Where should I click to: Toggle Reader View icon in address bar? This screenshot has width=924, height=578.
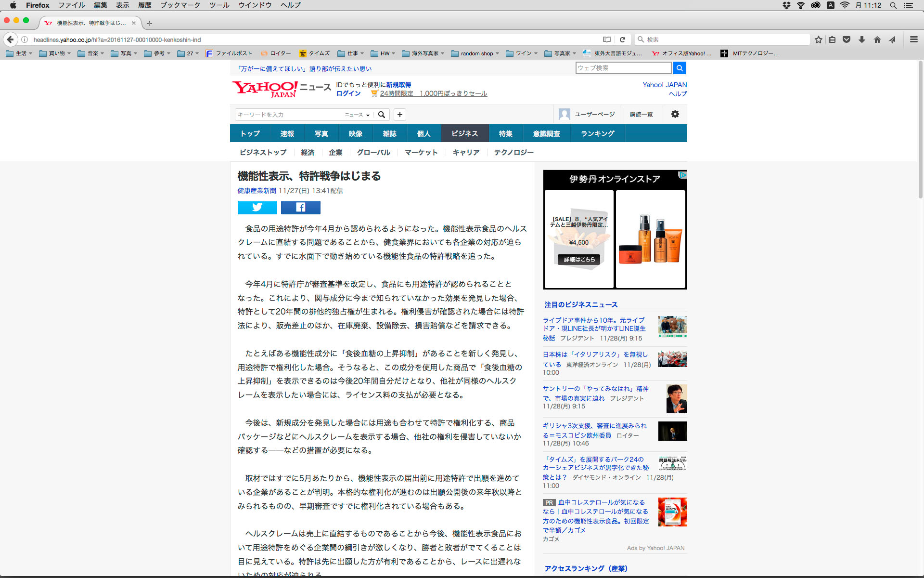point(606,39)
